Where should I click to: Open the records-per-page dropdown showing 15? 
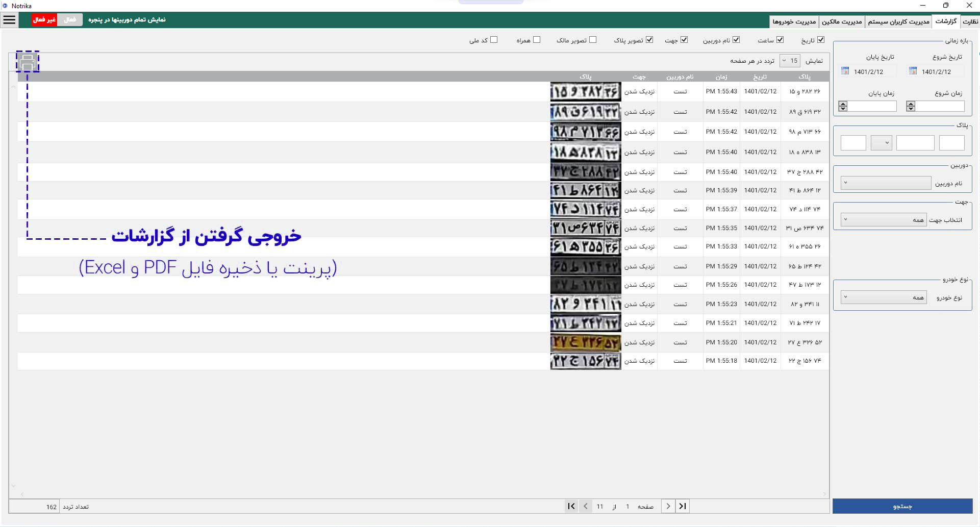[x=790, y=61]
